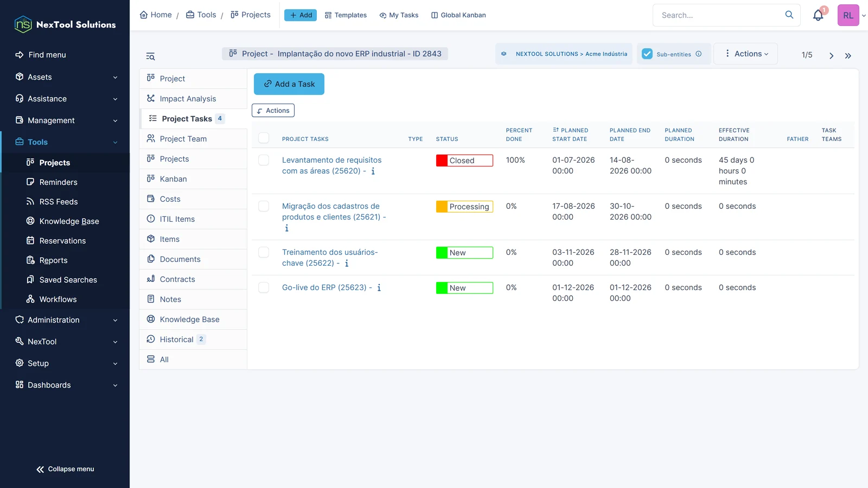
Task: Open the list search filter icon
Action: (x=150, y=56)
